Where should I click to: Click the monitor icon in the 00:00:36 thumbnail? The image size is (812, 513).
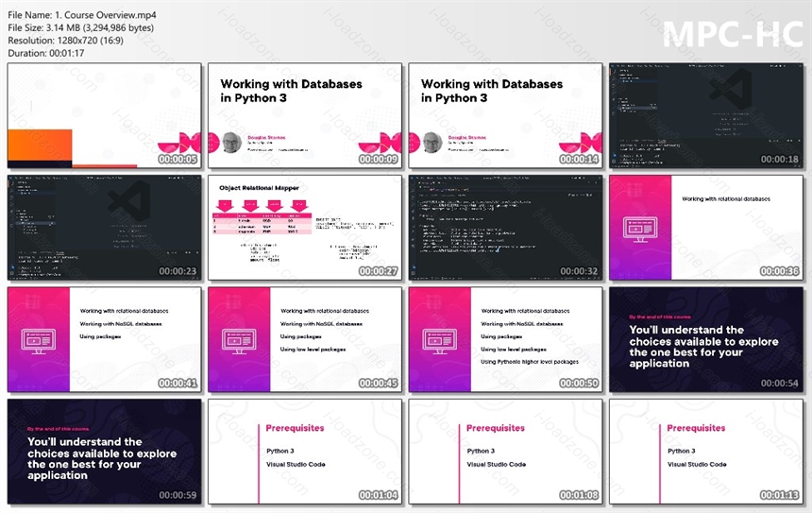coord(640,230)
